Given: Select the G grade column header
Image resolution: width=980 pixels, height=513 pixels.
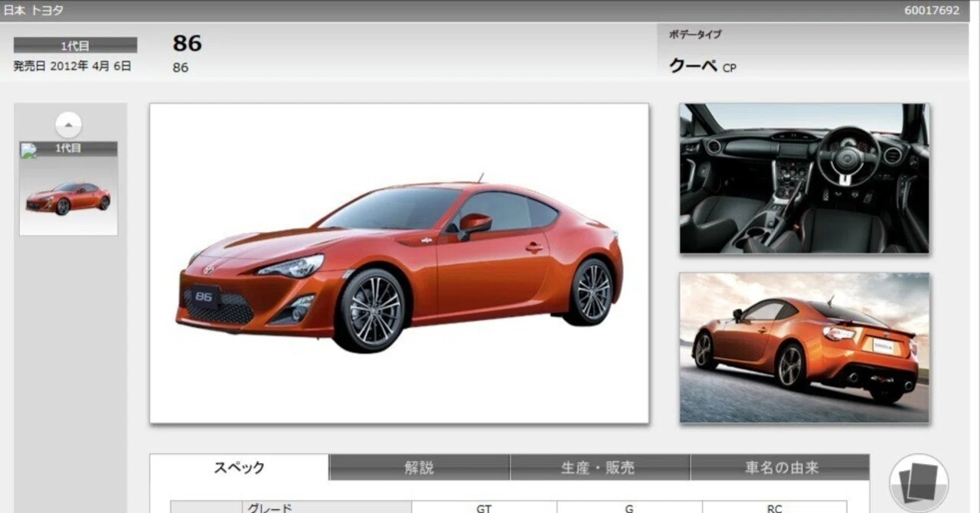Looking at the screenshot, I should coord(629,508).
